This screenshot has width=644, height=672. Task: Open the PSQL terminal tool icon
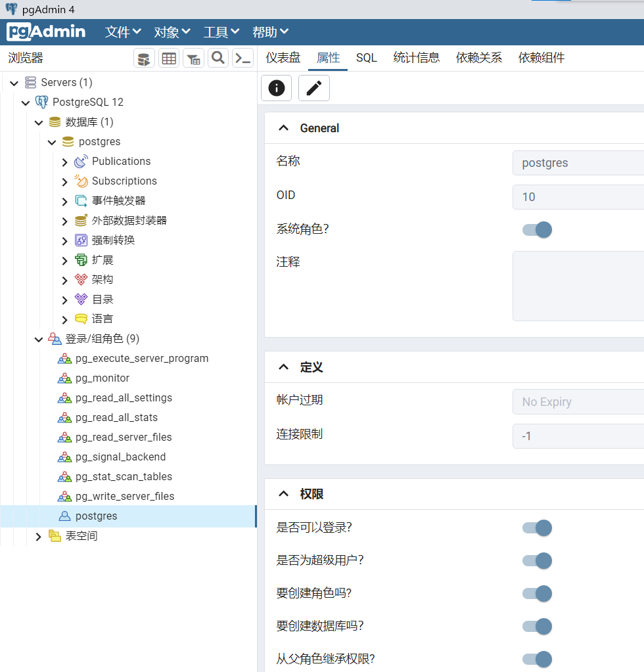[242, 58]
